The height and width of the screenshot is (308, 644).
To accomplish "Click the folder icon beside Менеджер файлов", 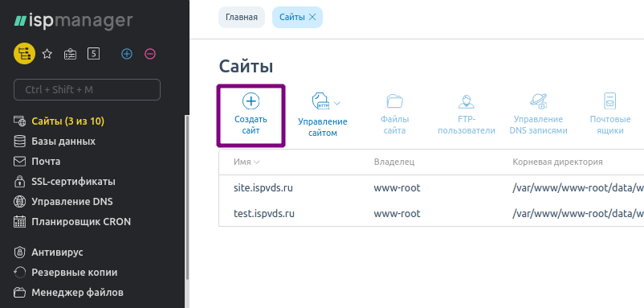I will click(x=19, y=293).
